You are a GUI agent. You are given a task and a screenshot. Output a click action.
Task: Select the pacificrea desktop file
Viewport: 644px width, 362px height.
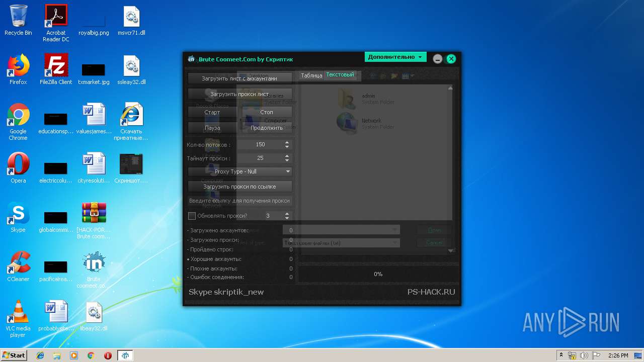[x=56, y=271]
